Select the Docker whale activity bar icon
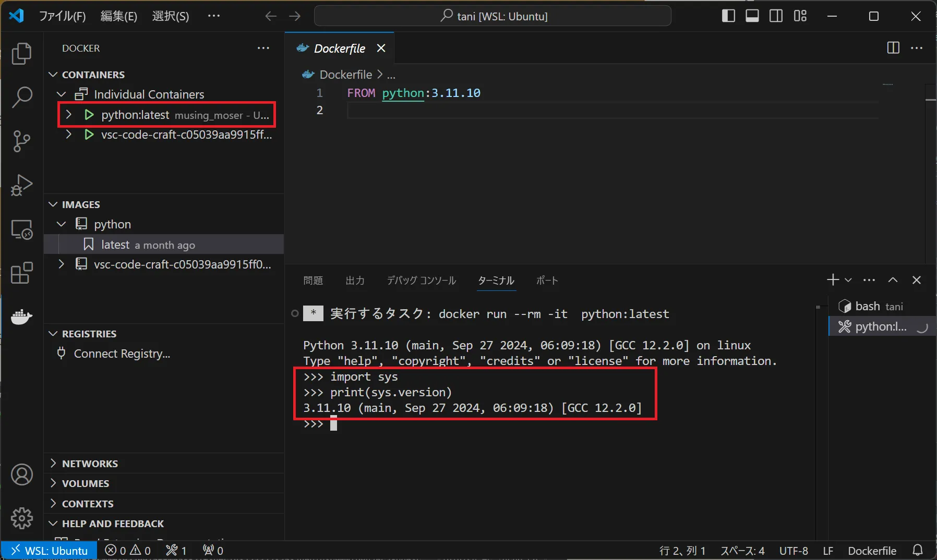 click(21, 316)
